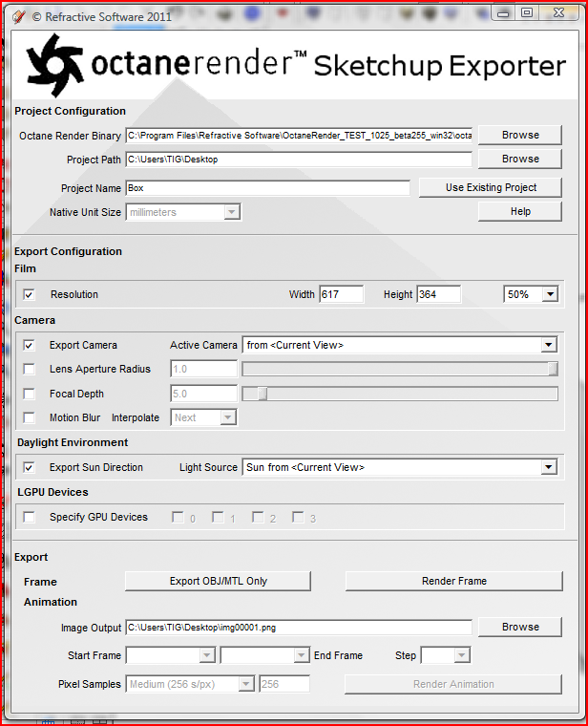This screenshot has width=588, height=726.
Task: Enable the Motion Blur checkbox
Action: click(29, 417)
